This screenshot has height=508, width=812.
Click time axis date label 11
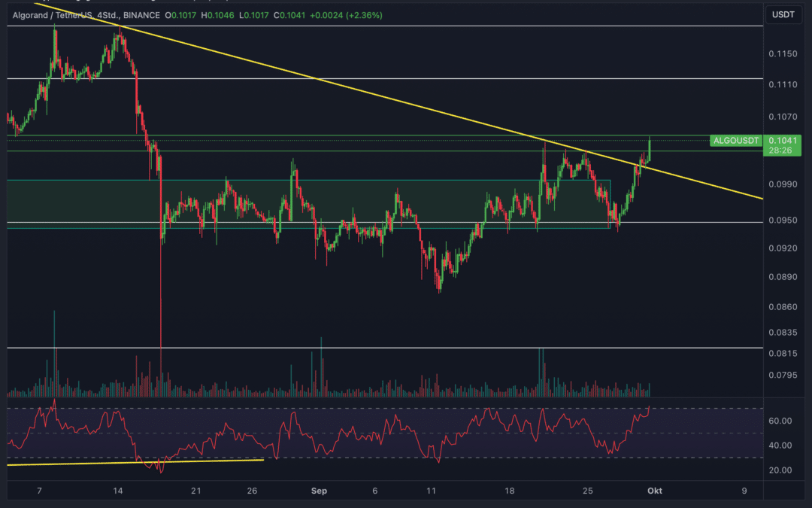(x=431, y=491)
